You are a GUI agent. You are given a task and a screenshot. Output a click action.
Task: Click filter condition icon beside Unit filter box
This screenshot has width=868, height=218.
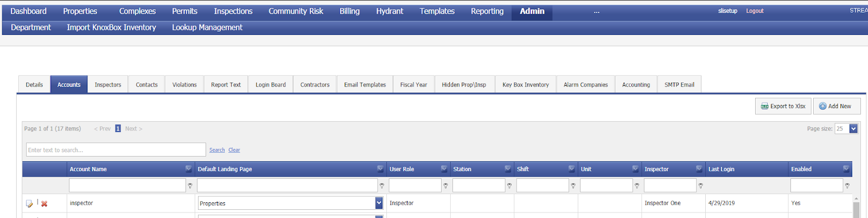pyautogui.click(x=637, y=186)
